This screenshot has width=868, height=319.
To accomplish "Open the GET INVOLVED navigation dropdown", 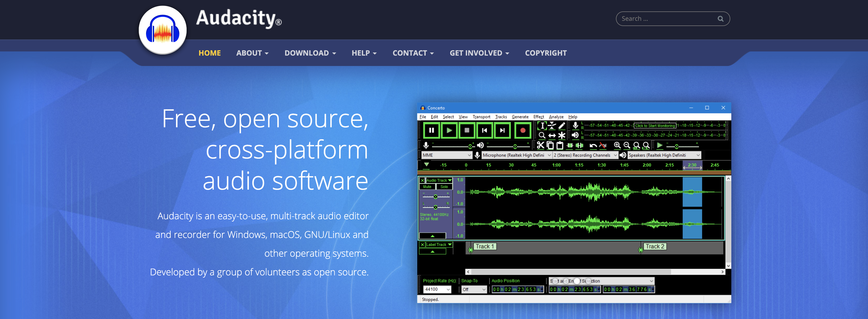I will click(x=479, y=53).
